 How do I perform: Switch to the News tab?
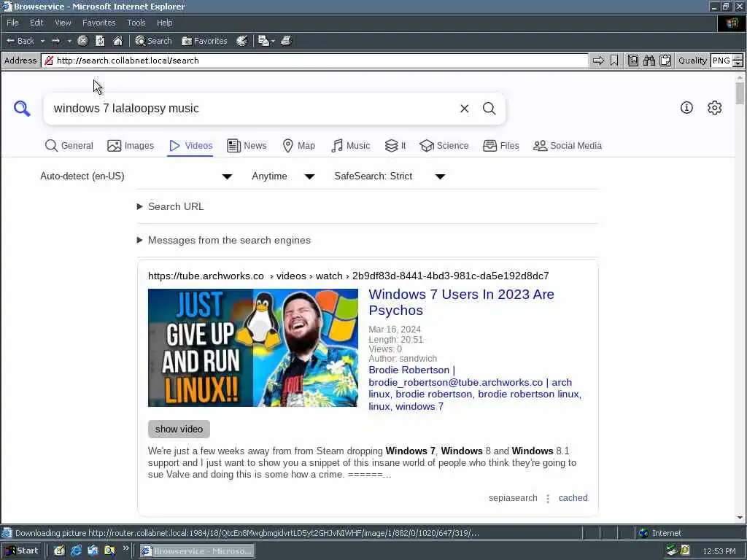point(247,146)
